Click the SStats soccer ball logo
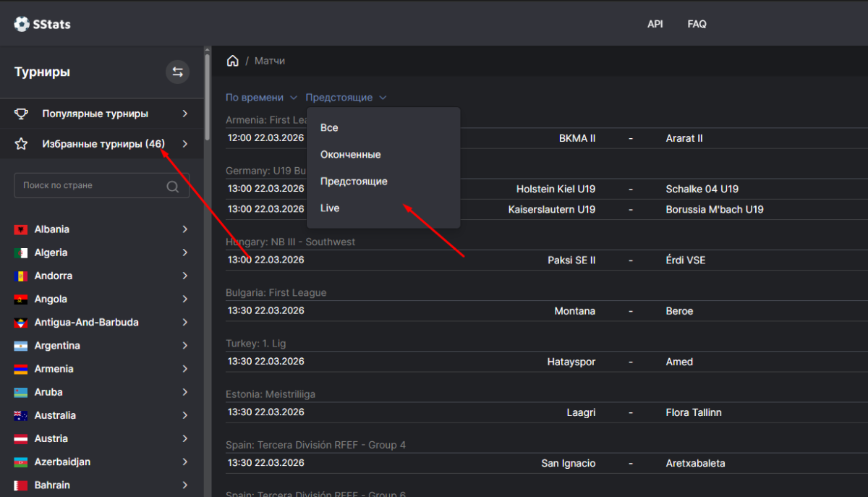The width and height of the screenshot is (868, 497). 22,24
